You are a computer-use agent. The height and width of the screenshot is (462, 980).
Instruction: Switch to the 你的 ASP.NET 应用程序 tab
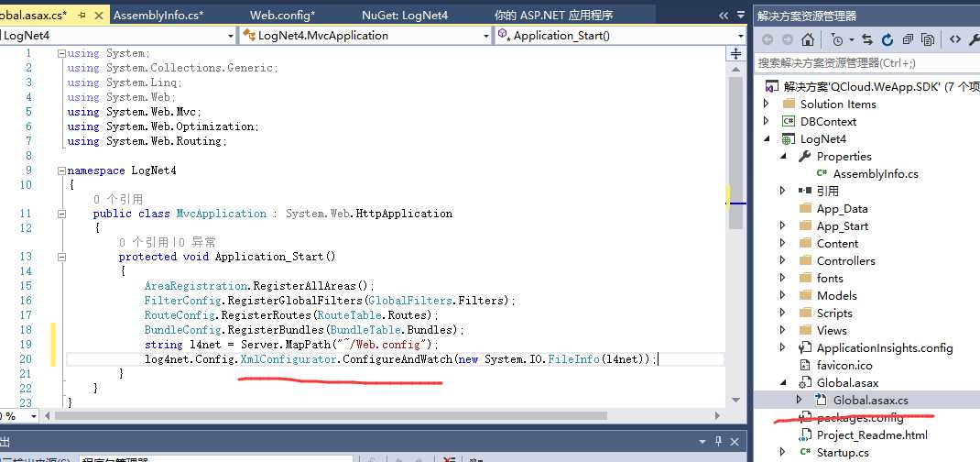(554, 16)
